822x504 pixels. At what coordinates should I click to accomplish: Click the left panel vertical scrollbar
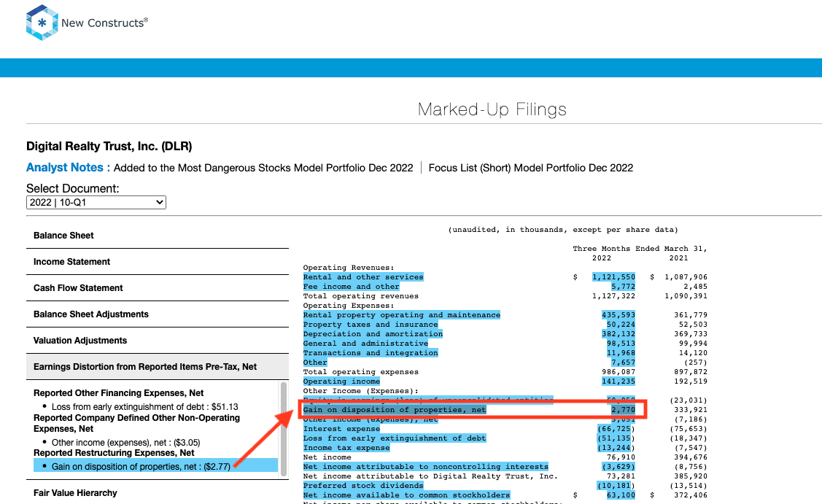tap(284, 429)
